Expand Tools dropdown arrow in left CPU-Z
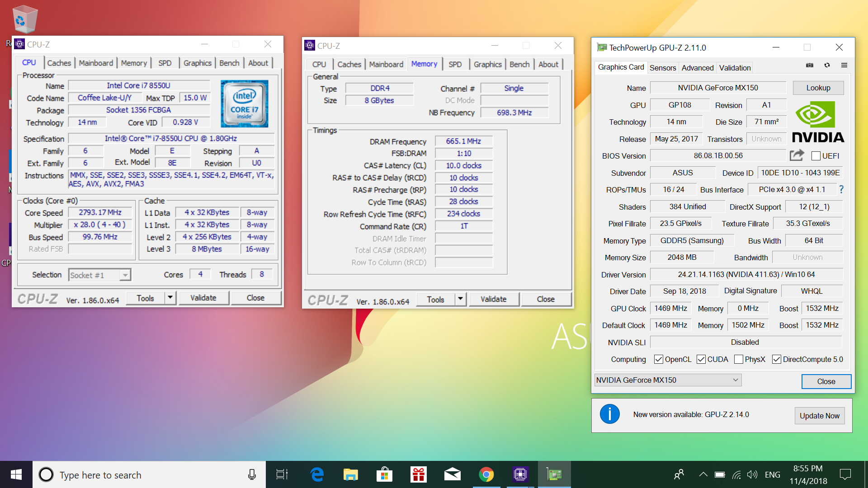 pyautogui.click(x=170, y=298)
